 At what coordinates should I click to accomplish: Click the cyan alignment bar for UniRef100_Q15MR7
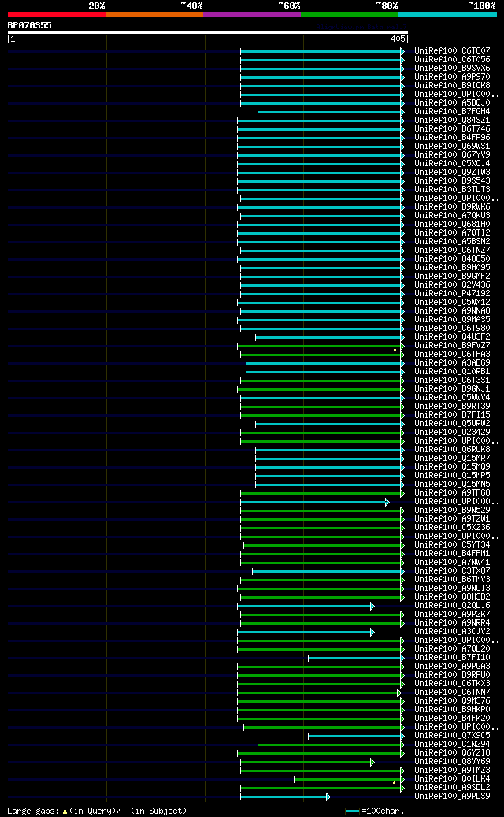click(x=330, y=459)
